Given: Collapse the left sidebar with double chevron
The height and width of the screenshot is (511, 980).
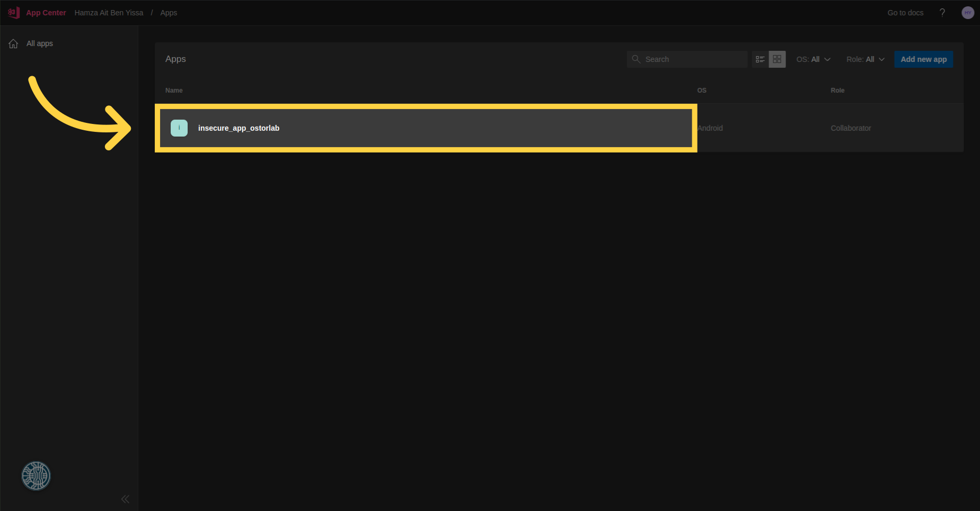Looking at the screenshot, I should (x=125, y=499).
